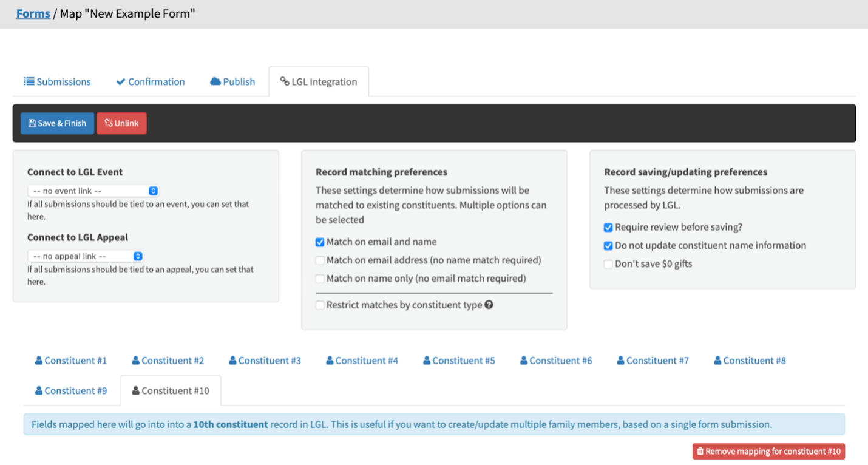The width and height of the screenshot is (868, 465).
Task: Go to Forms via breadcrumb link
Action: click(33, 13)
